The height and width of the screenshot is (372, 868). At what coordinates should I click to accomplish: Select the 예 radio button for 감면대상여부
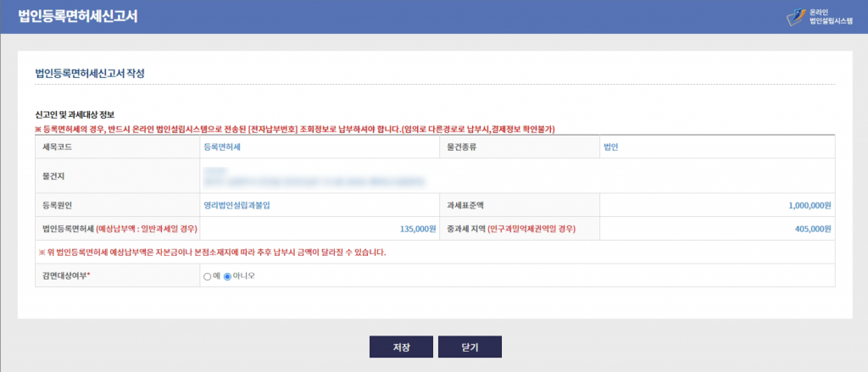(207, 277)
